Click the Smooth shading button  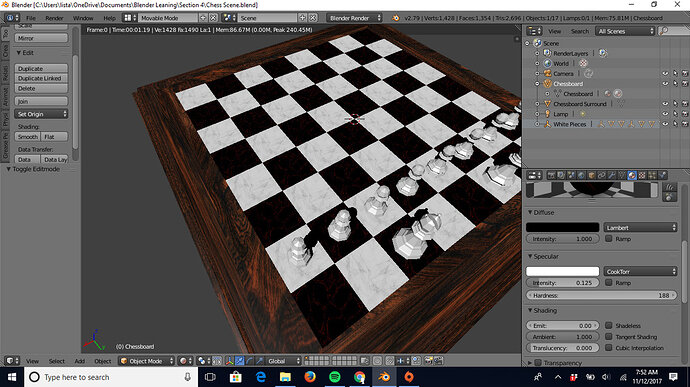27,137
